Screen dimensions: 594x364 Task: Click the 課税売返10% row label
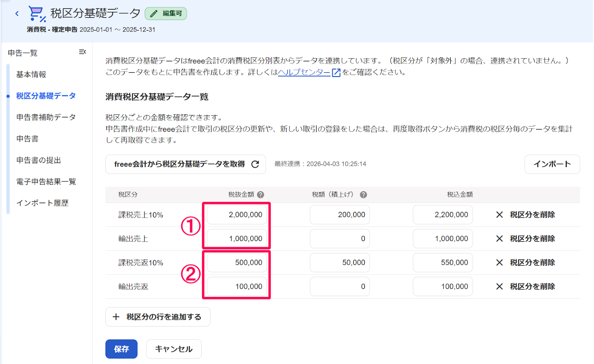click(141, 263)
